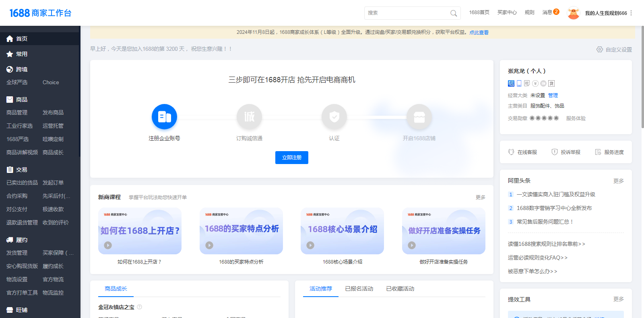This screenshot has height=318, width=644.
Task: Open 运营必读规则变化FAQ link
Action: point(538,258)
